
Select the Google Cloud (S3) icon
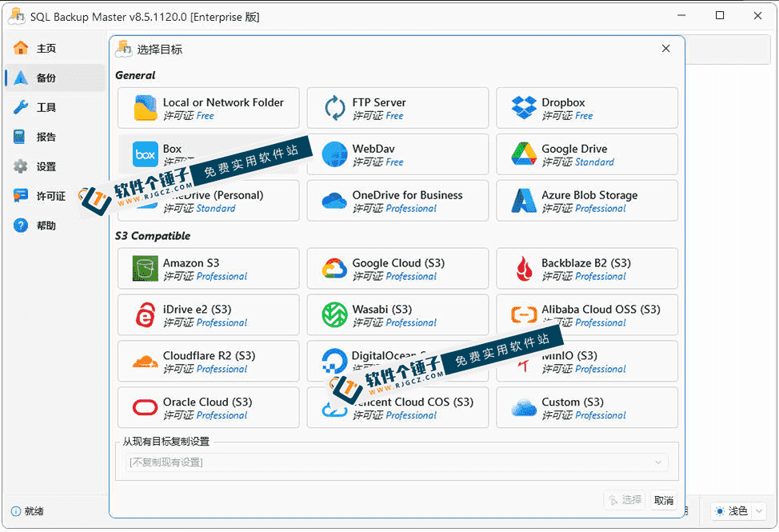click(334, 269)
